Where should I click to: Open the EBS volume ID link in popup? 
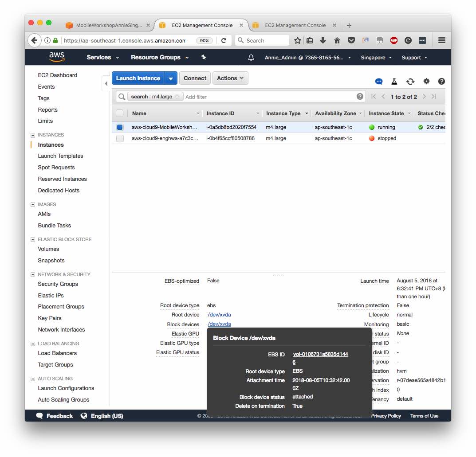point(320,358)
